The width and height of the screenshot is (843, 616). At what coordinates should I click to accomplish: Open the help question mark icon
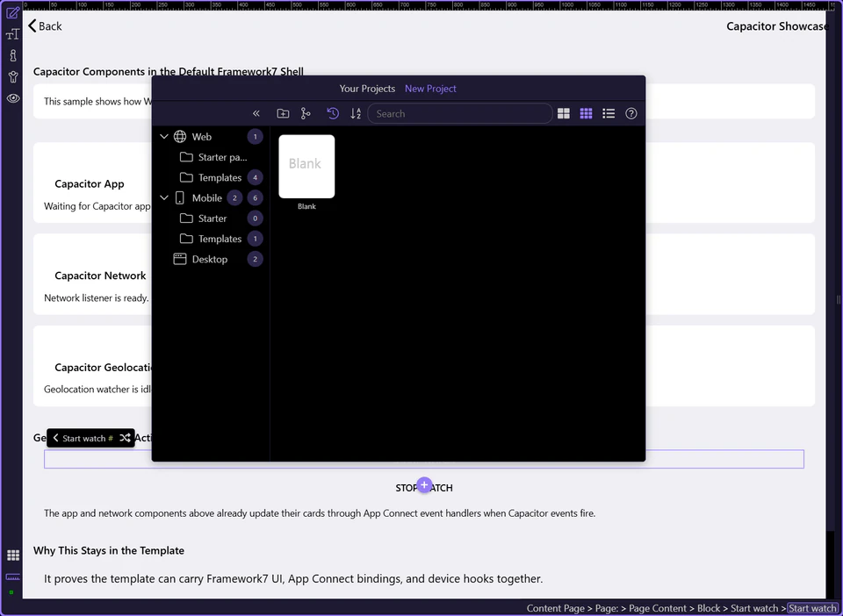631,113
